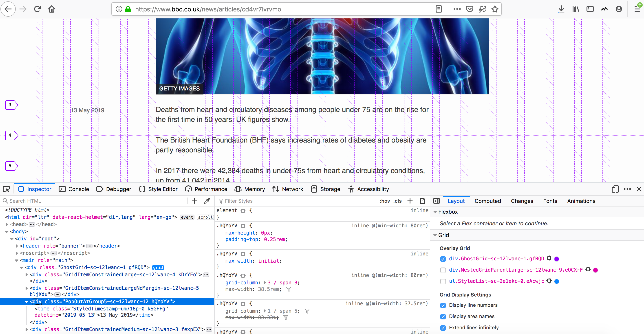Disable Extend lines infinitely

coord(443,328)
